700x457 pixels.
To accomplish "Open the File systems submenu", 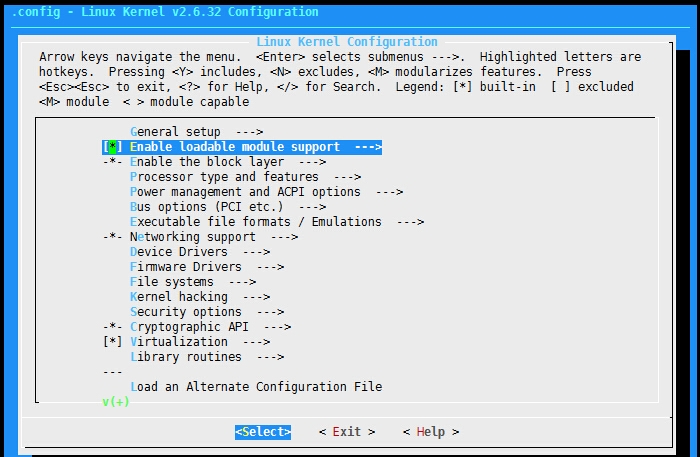I will (x=193, y=282).
